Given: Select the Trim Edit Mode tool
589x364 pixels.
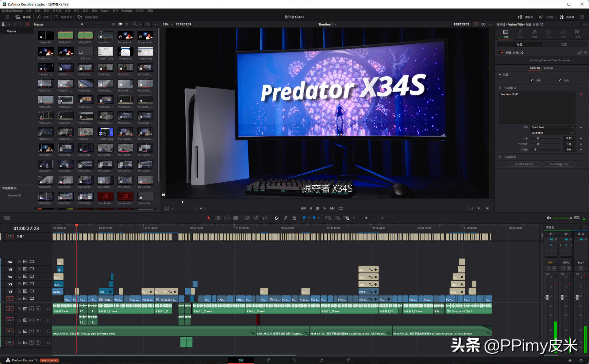Looking at the screenshot, I should click(x=218, y=218).
